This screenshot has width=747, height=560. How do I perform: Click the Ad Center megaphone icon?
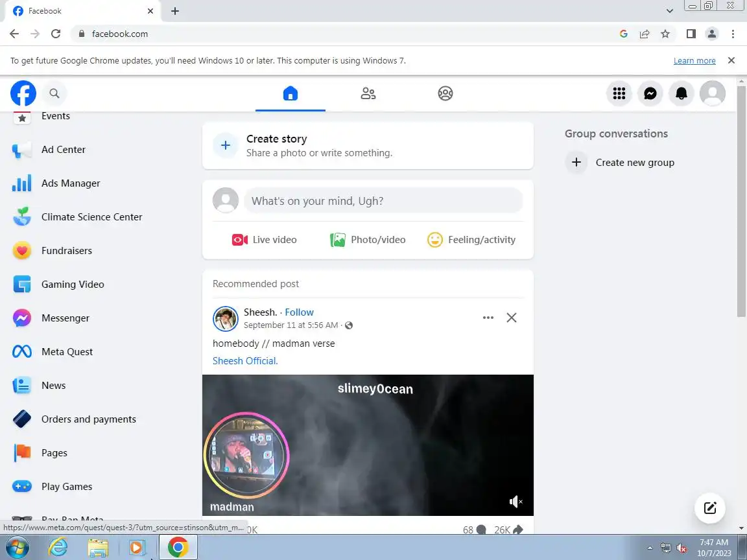(x=21, y=150)
